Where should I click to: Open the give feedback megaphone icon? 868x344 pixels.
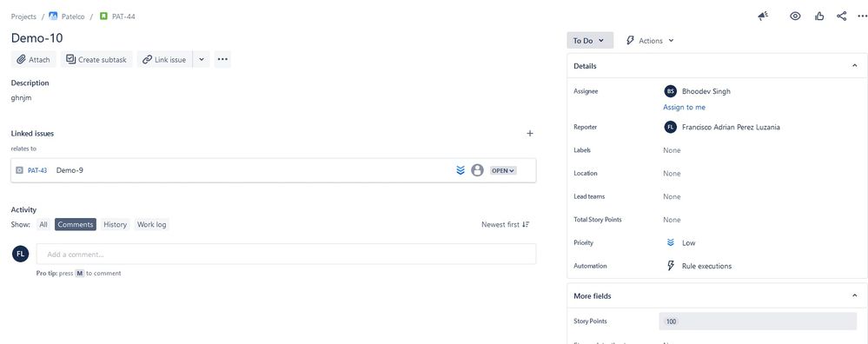click(x=764, y=16)
